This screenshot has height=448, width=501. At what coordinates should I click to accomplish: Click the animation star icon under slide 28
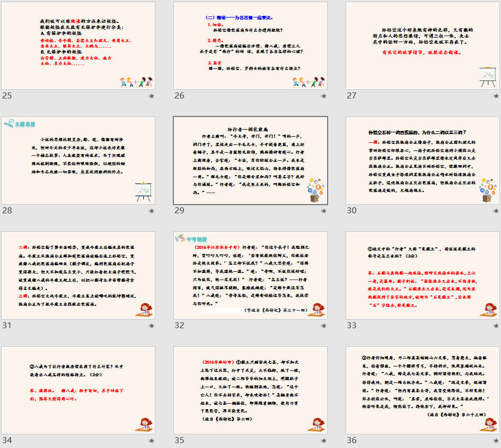pyautogui.click(x=152, y=211)
